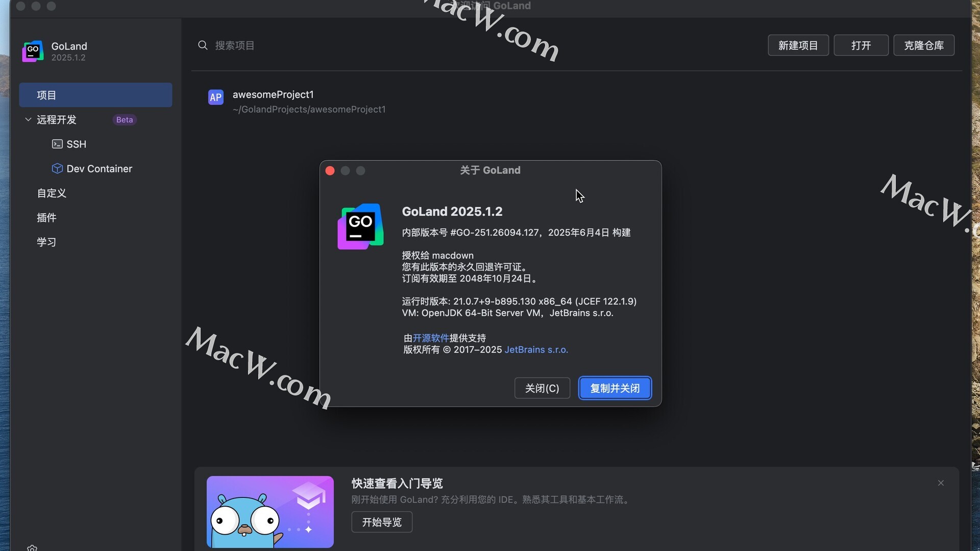Click the 新建项目 button

798,45
